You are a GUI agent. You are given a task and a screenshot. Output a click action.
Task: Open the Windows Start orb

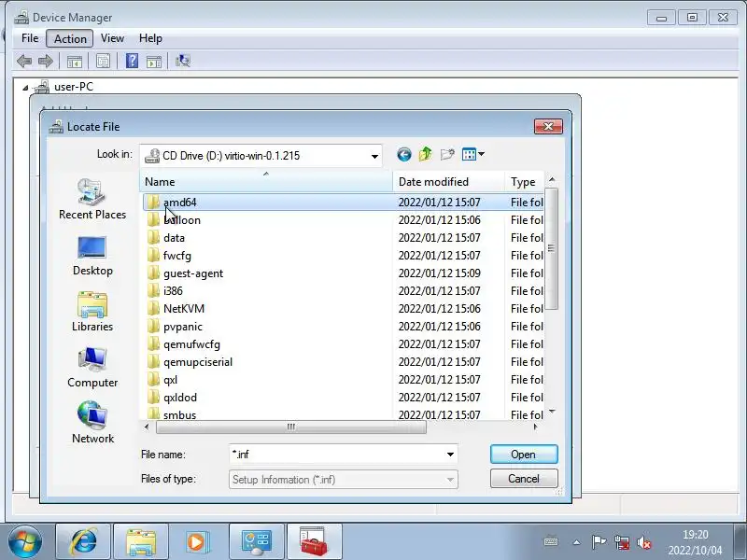[25, 542]
